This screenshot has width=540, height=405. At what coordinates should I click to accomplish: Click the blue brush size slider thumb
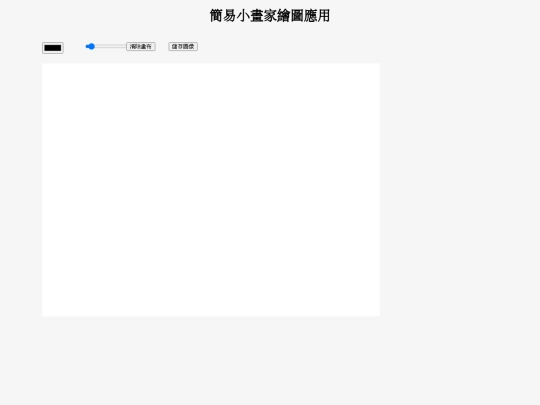coord(91,46)
